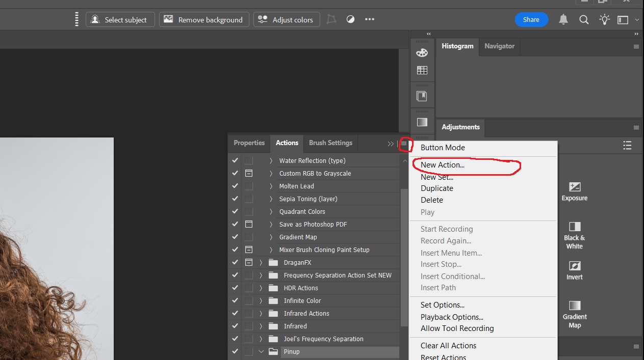Toggle dialog box for Save as Photoshop PDF
Screen dimensions: 644x360
[x=249, y=225]
